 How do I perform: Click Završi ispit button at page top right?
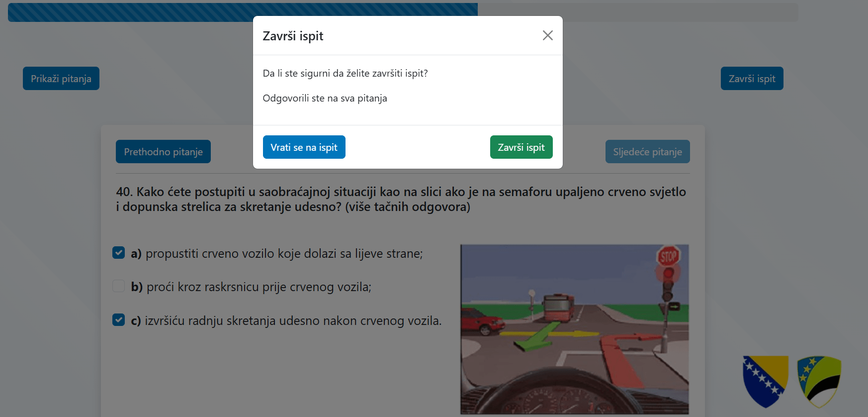click(x=752, y=79)
